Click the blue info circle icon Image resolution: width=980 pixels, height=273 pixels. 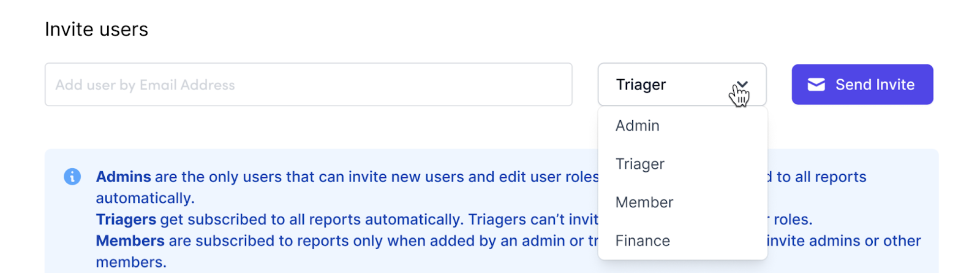click(x=72, y=177)
